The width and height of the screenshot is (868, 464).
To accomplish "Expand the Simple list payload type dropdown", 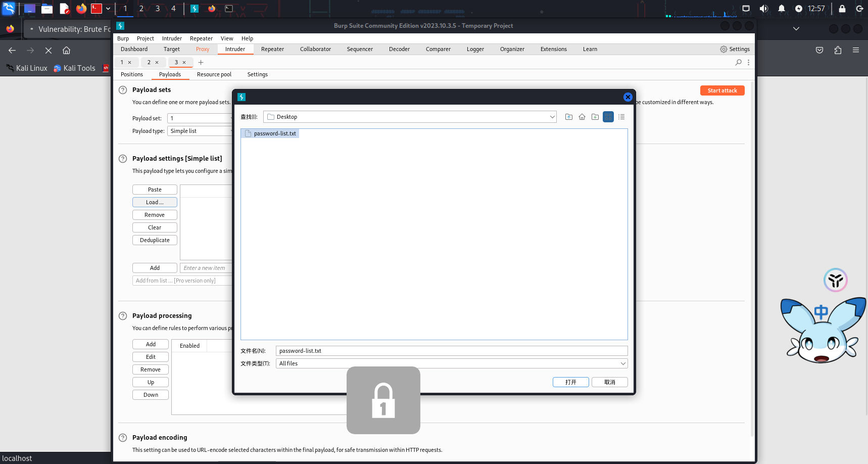I will 200,131.
